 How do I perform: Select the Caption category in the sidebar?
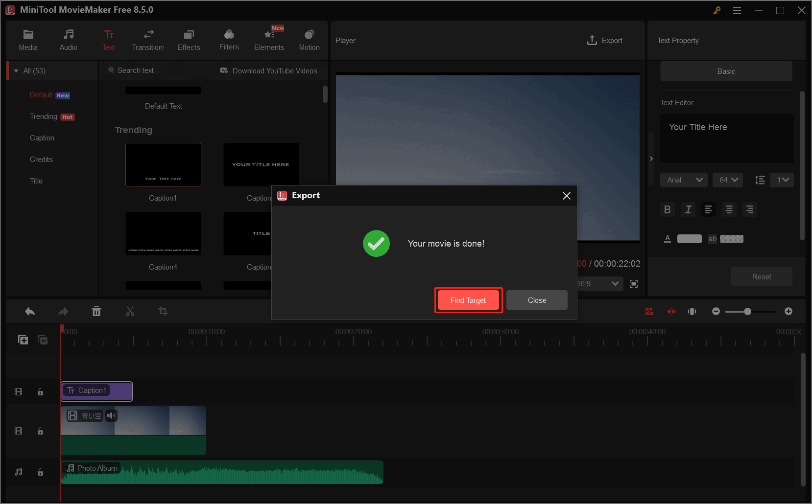click(x=42, y=137)
